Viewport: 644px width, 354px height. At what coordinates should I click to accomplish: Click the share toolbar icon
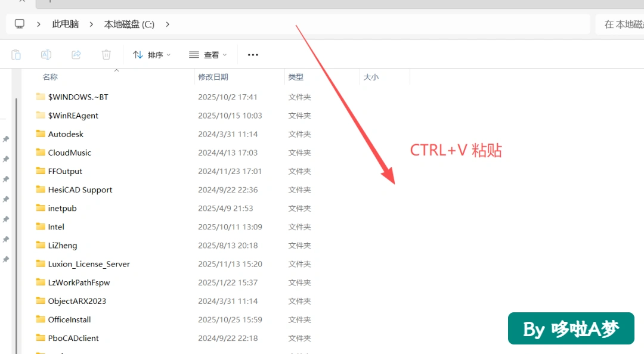coord(76,55)
